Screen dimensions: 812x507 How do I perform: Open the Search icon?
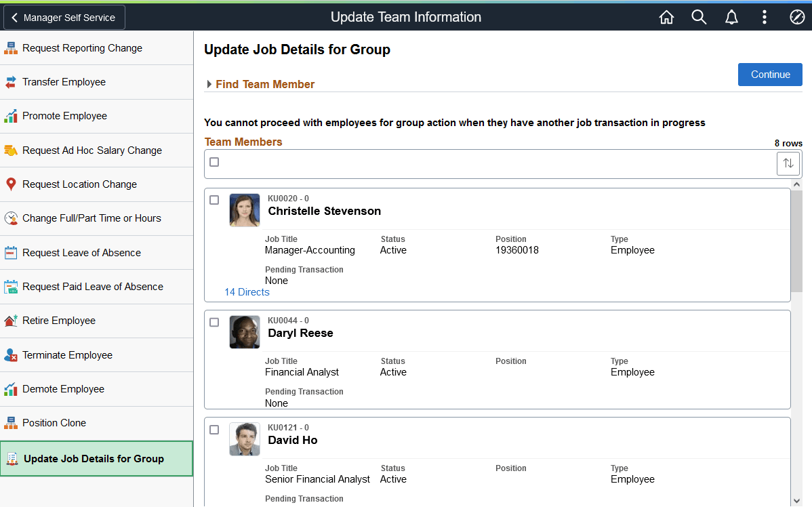pos(699,17)
